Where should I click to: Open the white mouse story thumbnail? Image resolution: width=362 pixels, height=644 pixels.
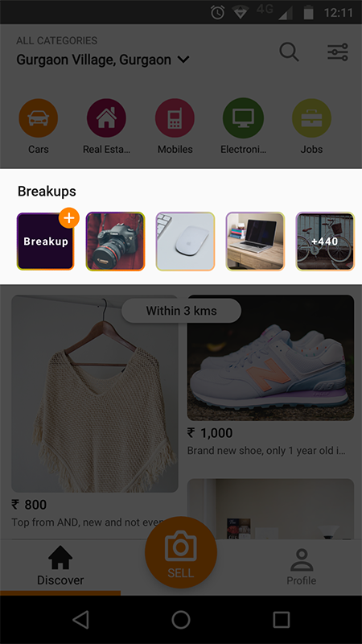tap(186, 242)
